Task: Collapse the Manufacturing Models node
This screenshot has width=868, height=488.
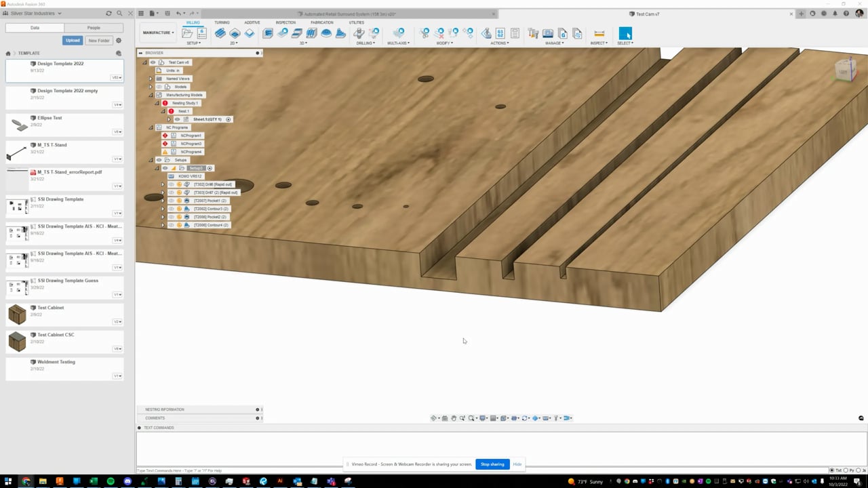Action: [x=151, y=95]
